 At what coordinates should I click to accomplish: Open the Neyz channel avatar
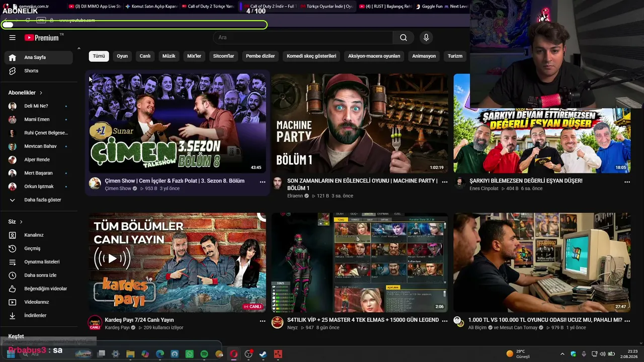(x=277, y=322)
